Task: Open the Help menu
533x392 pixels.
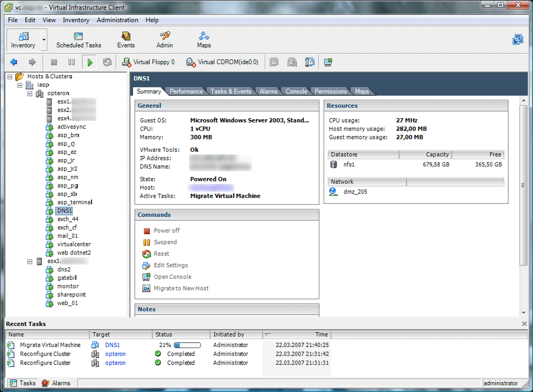Action: tap(152, 20)
